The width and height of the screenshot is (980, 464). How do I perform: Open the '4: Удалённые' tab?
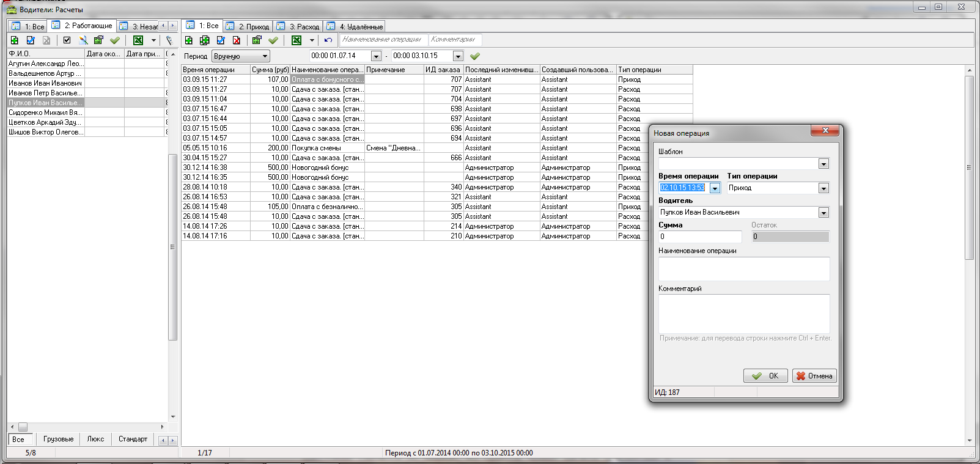[x=355, y=26]
